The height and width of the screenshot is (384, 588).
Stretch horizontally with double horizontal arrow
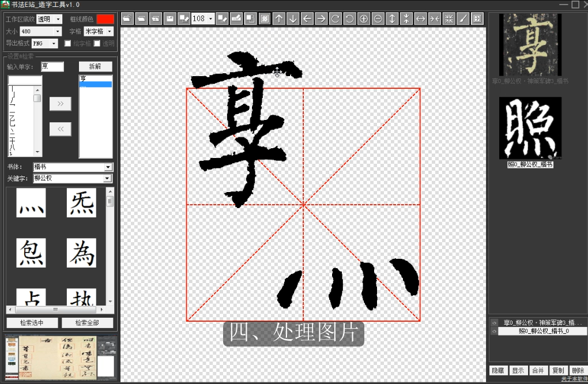420,19
